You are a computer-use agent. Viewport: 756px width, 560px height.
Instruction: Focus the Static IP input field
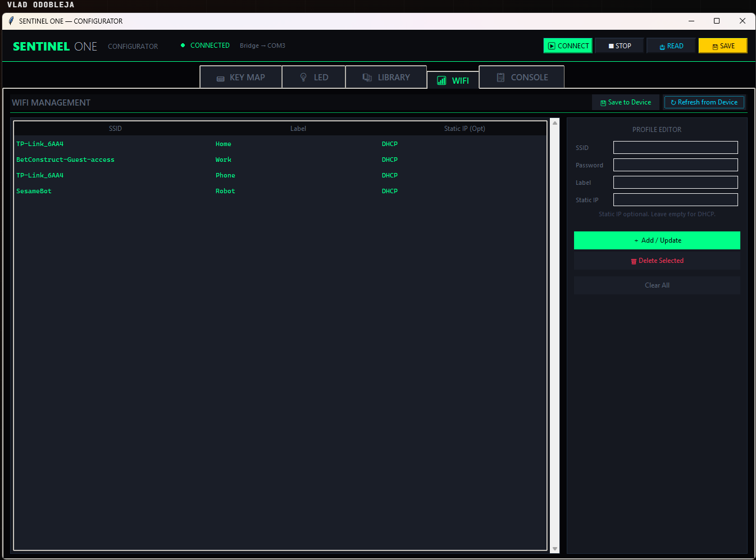[x=676, y=200]
